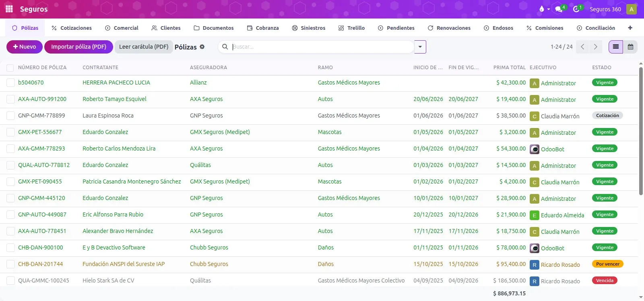Click Administrator avatar in GNP-GMM-445120 row
644x301 pixels.
535,199
